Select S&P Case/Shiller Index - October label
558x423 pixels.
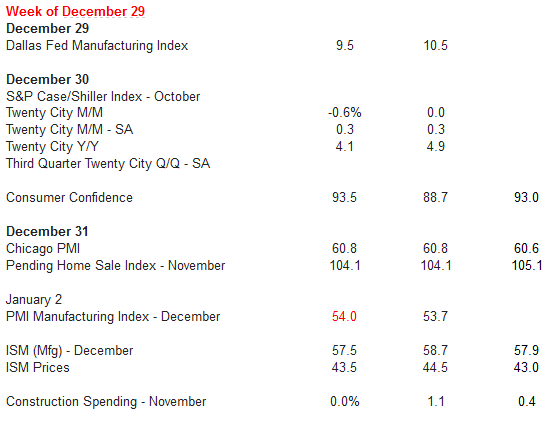(x=103, y=96)
